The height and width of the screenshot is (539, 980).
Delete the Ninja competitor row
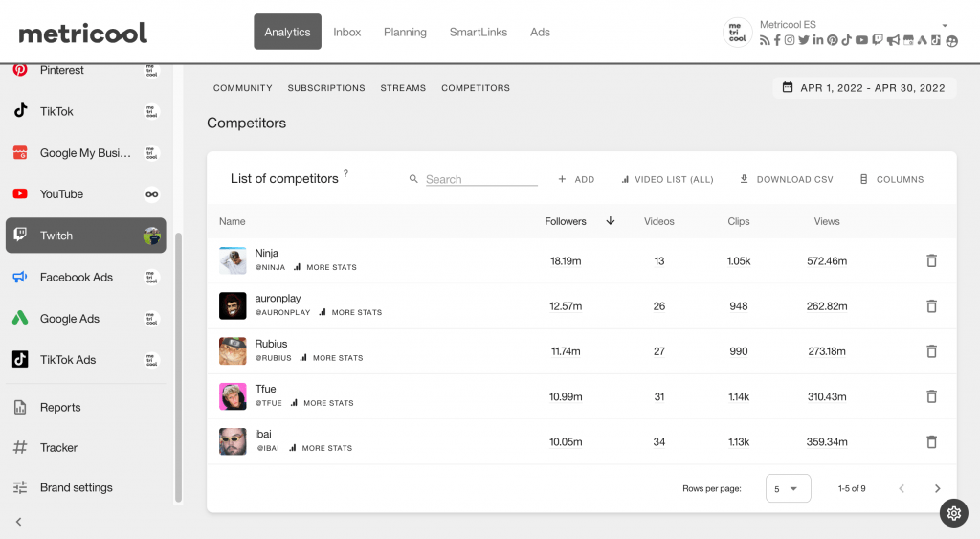tap(931, 260)
